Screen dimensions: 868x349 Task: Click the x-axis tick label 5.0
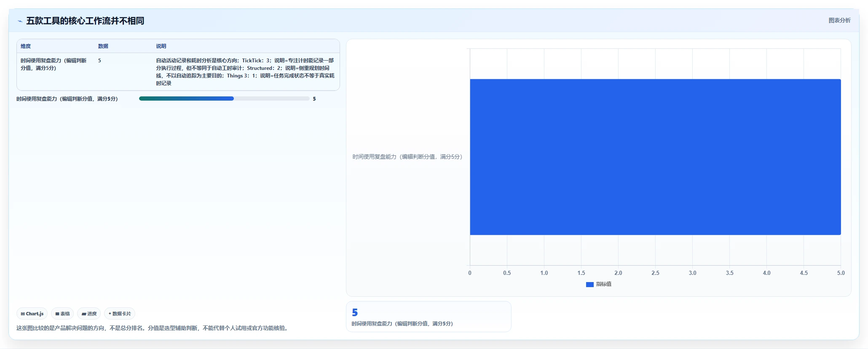pos(841,273)
